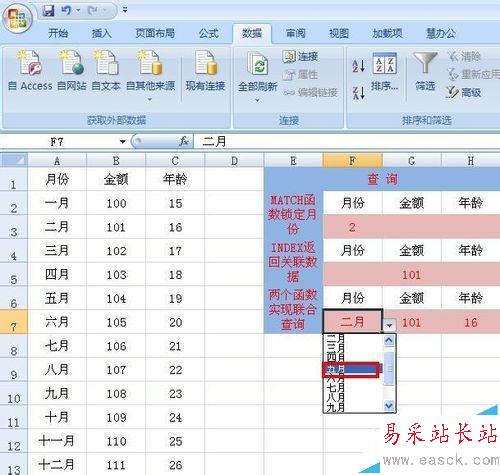The width and height of the screenshot is (500, 475).
Task: Choose 九月 in the dropdown list
Action: (353, 407)
